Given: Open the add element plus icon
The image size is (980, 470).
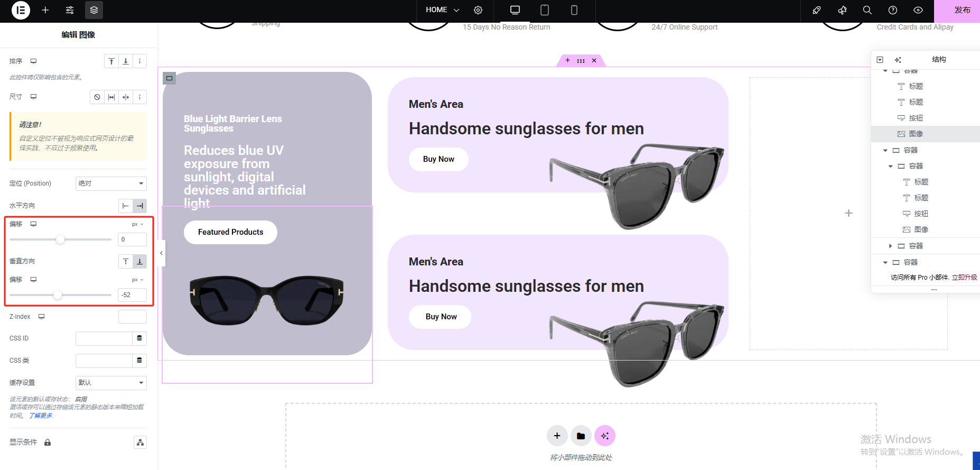Looking at the screenshot, I should point(45,10).
